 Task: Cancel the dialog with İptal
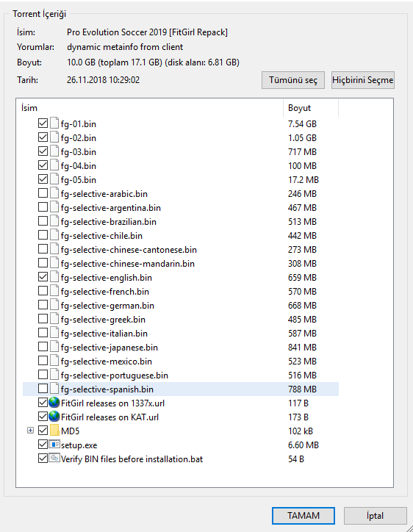(x=376, y=516)
